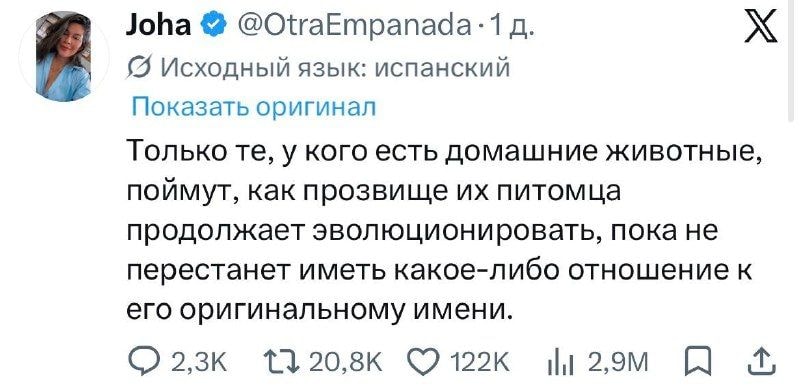Viewport: 800px width, 388px height.
Task: Share the tweet using the upload arrow icon
Action: tap(764, 362)
